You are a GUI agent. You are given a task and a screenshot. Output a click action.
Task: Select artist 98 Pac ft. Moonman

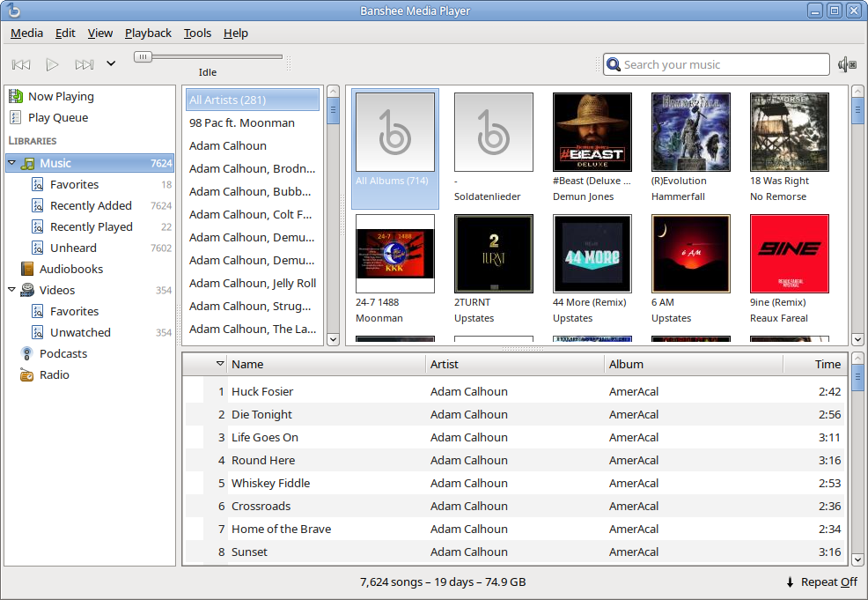pyautogui.click(x=253, y=123)
